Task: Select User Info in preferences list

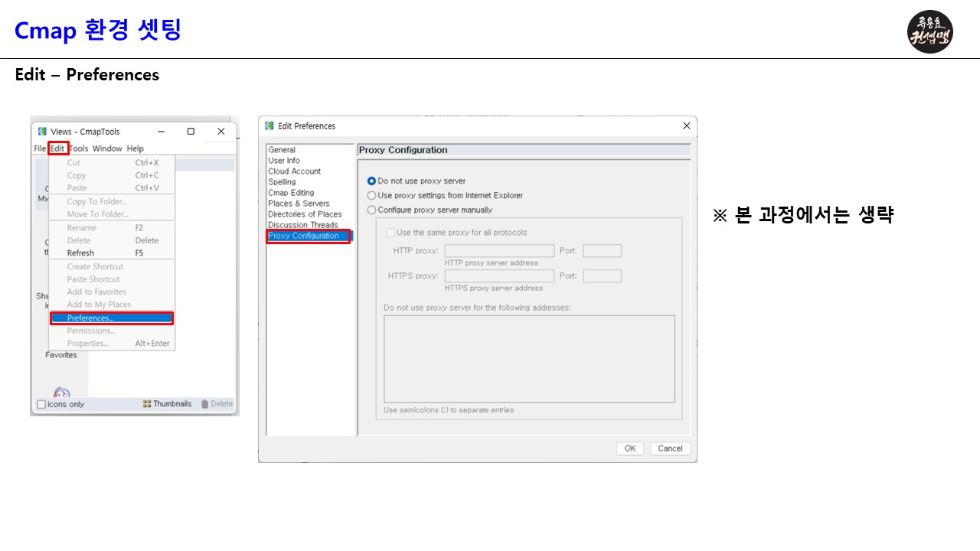Action: coord(284,161)
